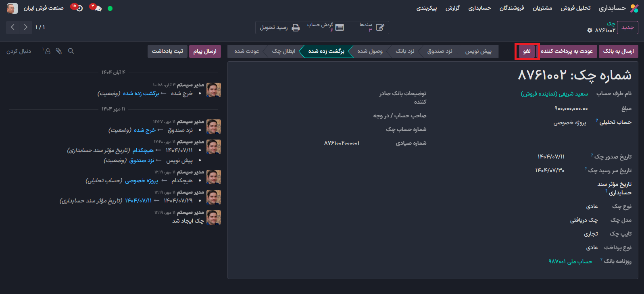
Task: Open the صنعت فرش ایران user menu
Action: (35, 8)
